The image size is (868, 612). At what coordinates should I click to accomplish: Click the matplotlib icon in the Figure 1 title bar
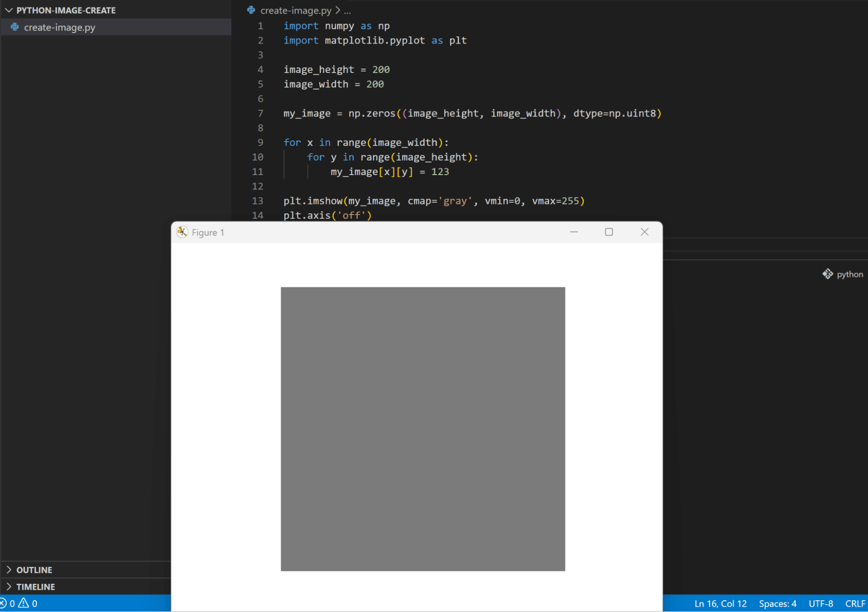(182, 232)
